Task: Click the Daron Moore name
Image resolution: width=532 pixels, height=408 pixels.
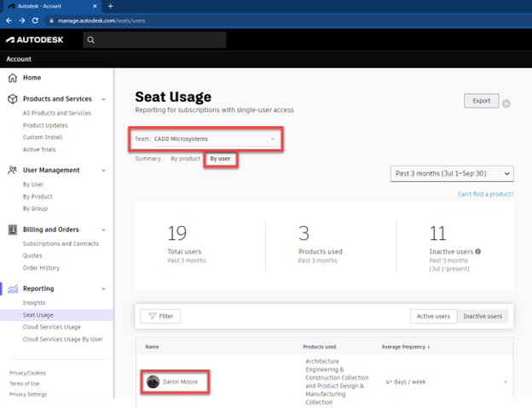Action: pyautogui.click(x=180, y=382)
